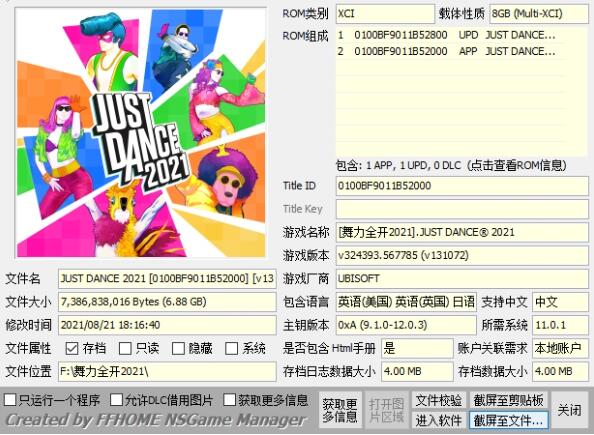Click the 游戏名称 game name field
Image resolution: width=594 pixels, height=435 pixels.
[x=462, y=232]
